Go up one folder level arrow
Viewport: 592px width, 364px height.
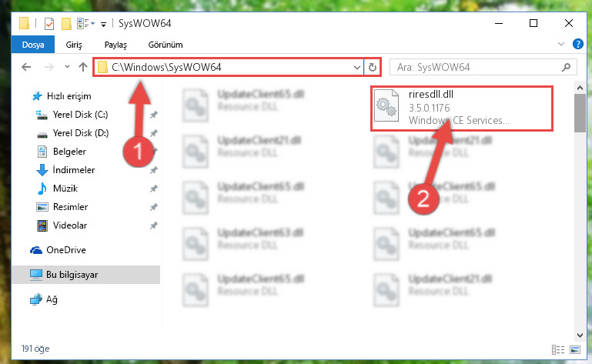[x=83, y=67]
